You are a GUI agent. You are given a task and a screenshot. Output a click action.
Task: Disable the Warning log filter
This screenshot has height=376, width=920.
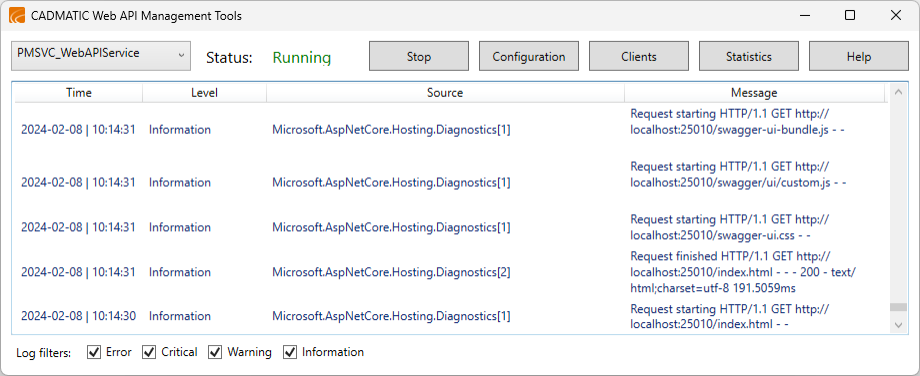[215, 352]
